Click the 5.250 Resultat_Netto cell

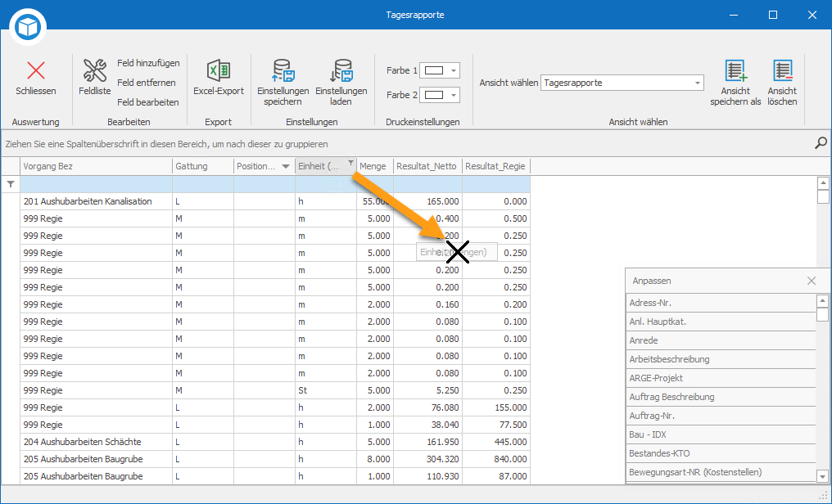427,390
